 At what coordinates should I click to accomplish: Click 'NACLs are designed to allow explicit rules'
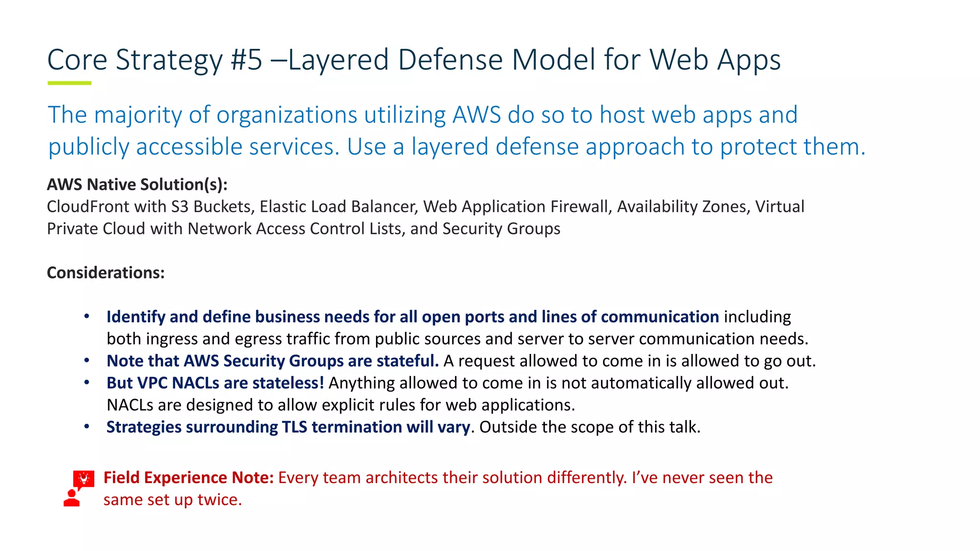click(x=341, y=405)
